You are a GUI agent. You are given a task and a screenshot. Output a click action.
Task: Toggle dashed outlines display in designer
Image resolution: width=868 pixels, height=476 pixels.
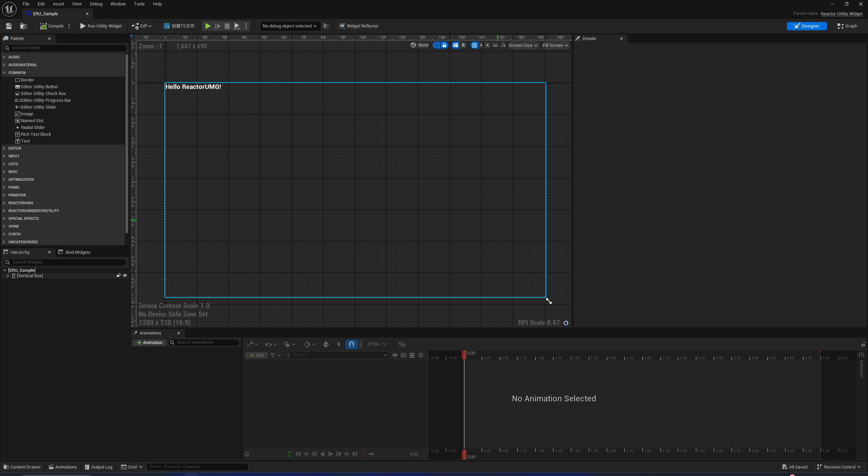pyautogui.click(x=437, y=45)
